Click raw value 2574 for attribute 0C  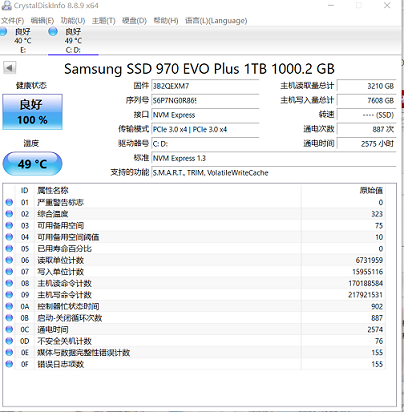tap(375, 329)
